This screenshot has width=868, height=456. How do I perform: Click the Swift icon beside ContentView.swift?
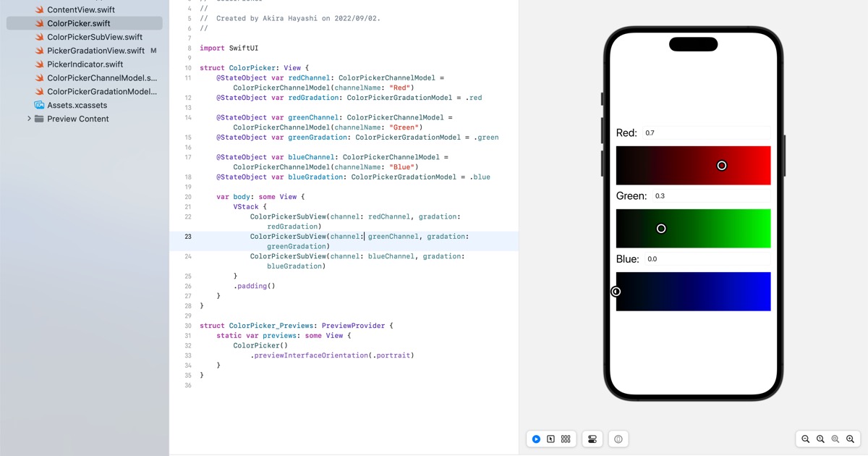(x=39, y=10)
